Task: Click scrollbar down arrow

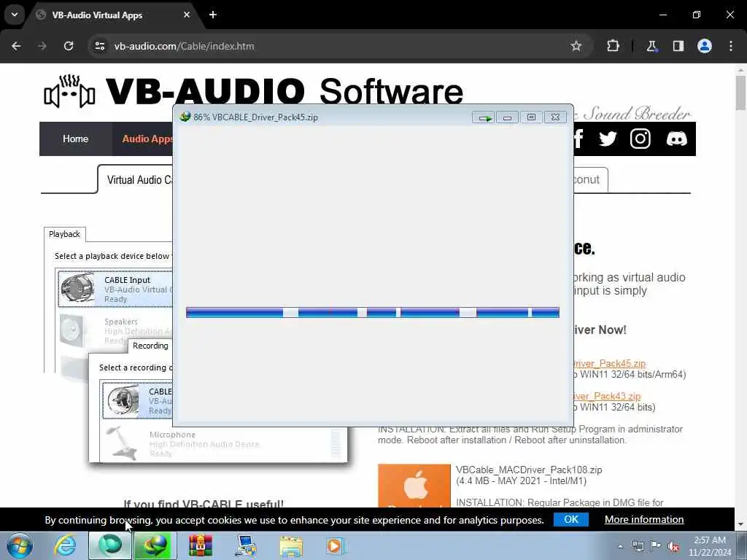Action: [x=740, y=524]
